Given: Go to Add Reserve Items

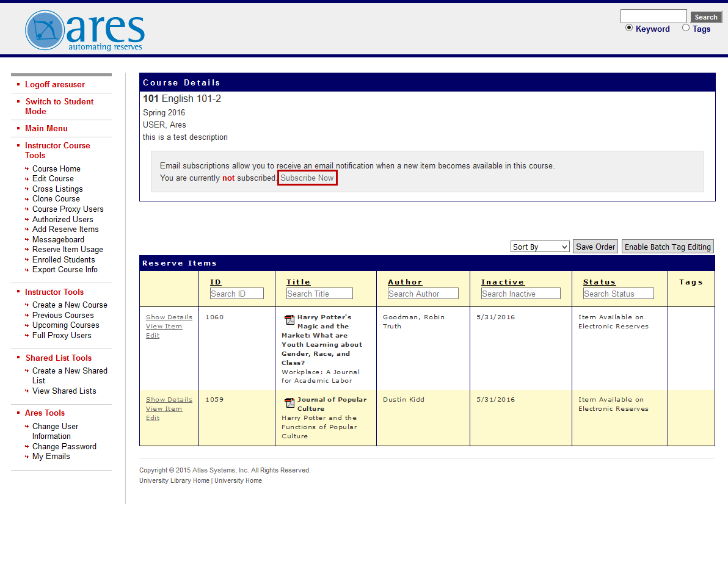Looking at the screenshot, I should click(x=65, y=229).
